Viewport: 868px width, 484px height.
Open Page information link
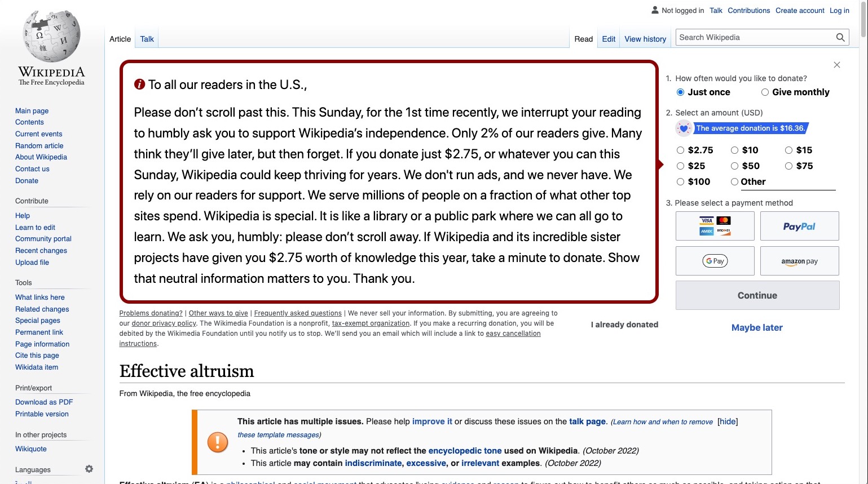(42, 344)
